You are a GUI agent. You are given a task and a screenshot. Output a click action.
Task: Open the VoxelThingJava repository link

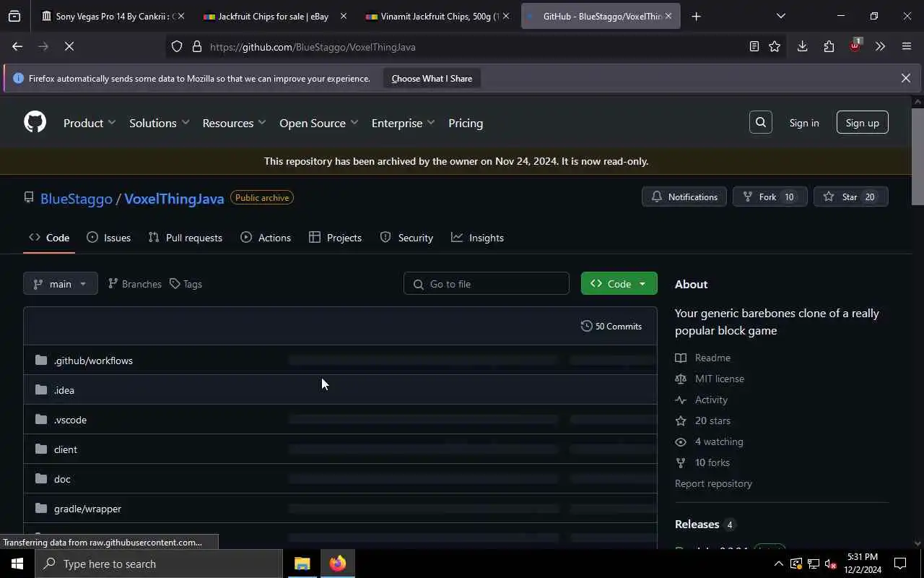(x=174, y=199)
